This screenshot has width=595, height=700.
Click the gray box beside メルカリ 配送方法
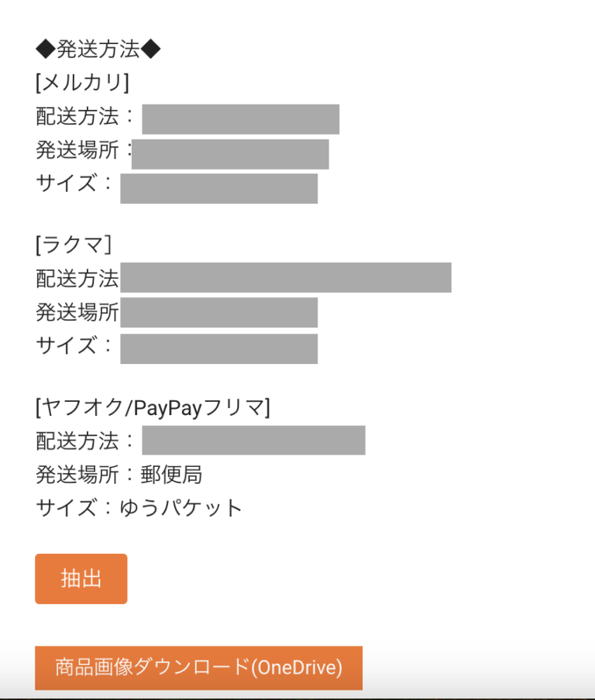click(240, 118)
